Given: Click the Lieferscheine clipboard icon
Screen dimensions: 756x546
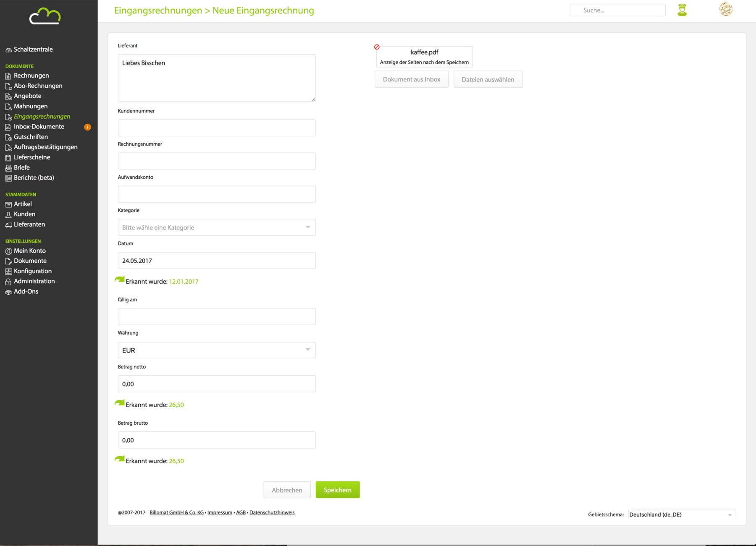Looking at the screenshot, I should pos(8,158).
